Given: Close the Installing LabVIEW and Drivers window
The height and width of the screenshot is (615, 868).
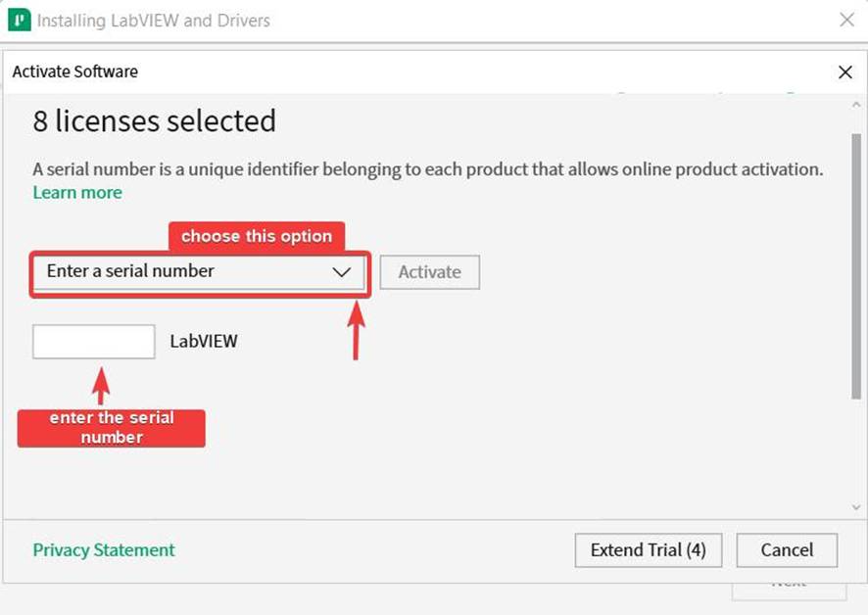Looking at the screenshot, I should click(x=846, y=20).
